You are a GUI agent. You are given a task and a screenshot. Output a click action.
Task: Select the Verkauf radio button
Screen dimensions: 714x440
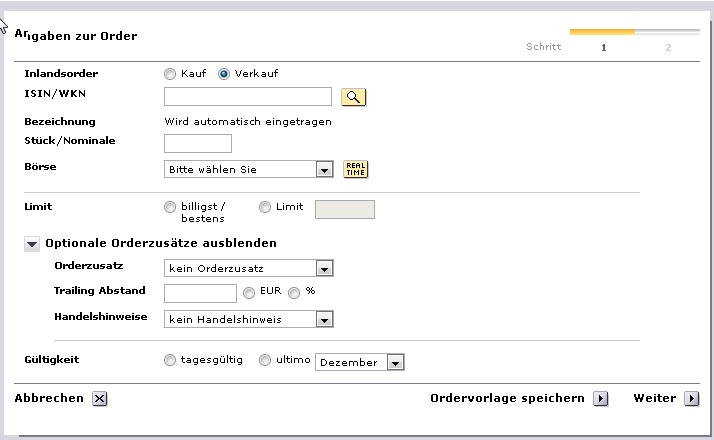224,74
